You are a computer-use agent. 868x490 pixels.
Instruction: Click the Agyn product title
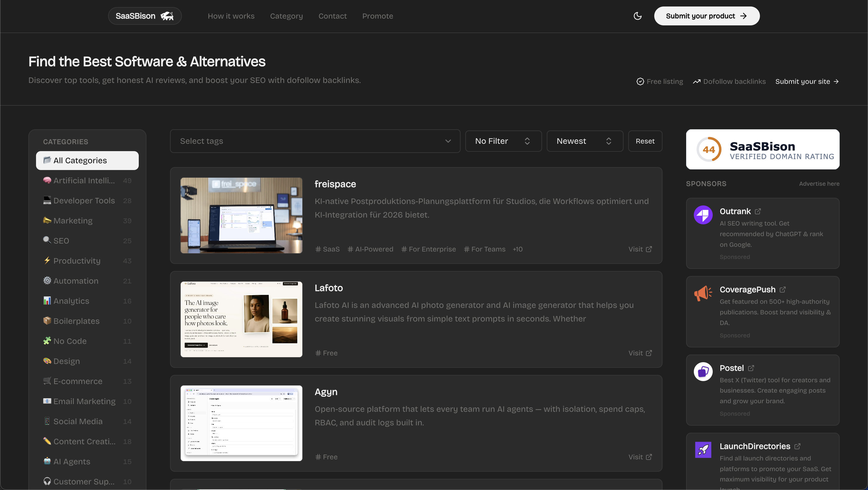pyautogui.click(x=326, y=392)
